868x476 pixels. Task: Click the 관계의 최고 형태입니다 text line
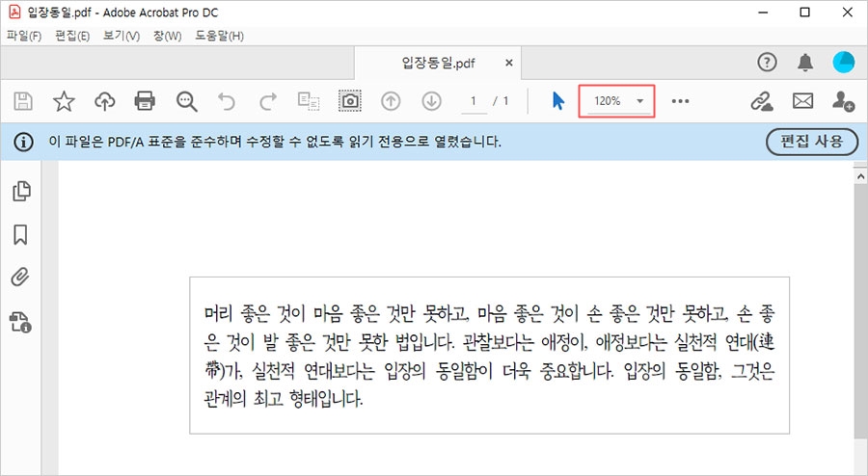tap(284, 398)
